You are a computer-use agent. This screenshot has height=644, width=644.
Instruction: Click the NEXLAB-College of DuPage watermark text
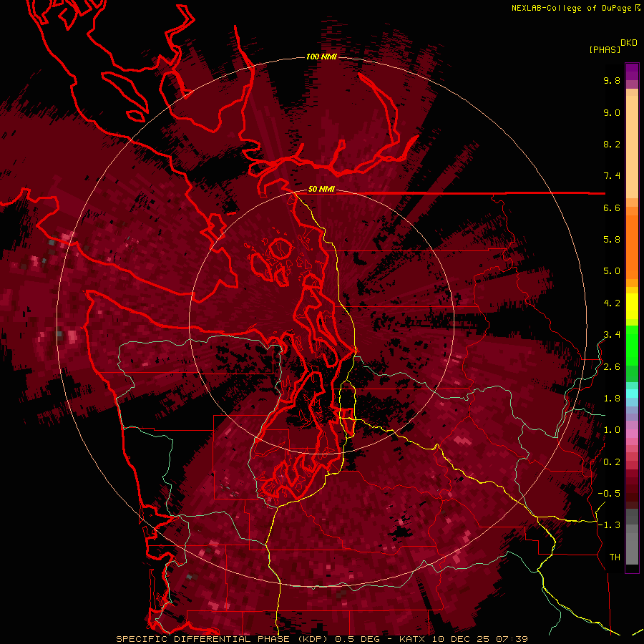571,8
